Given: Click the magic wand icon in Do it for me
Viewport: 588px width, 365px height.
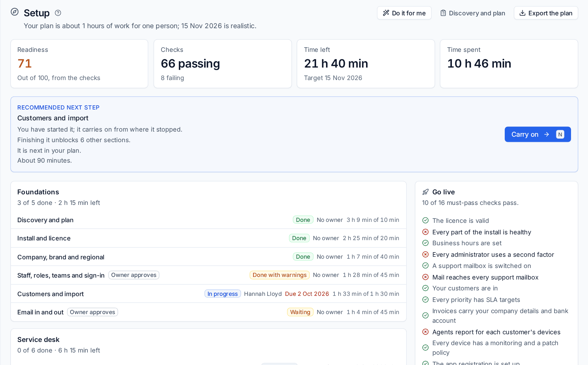Looking at the screenshot, I should pyautogui.click(x=386, y=13).
